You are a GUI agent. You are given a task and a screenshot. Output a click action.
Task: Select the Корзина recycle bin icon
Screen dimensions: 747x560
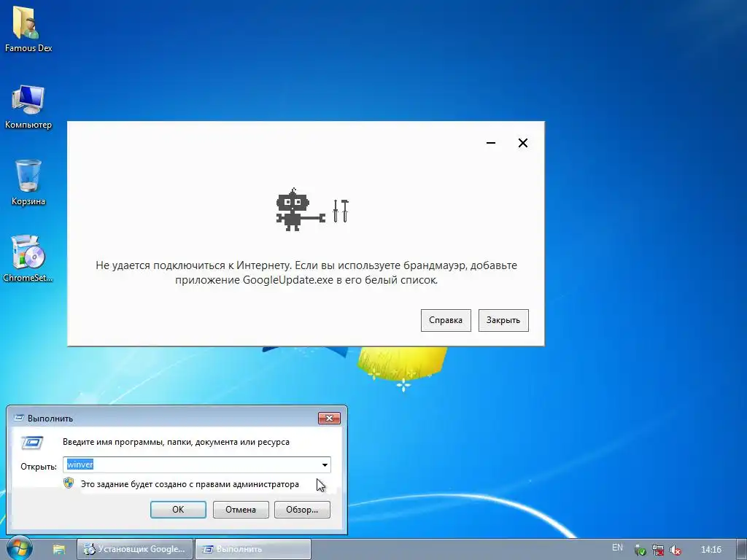28,183
